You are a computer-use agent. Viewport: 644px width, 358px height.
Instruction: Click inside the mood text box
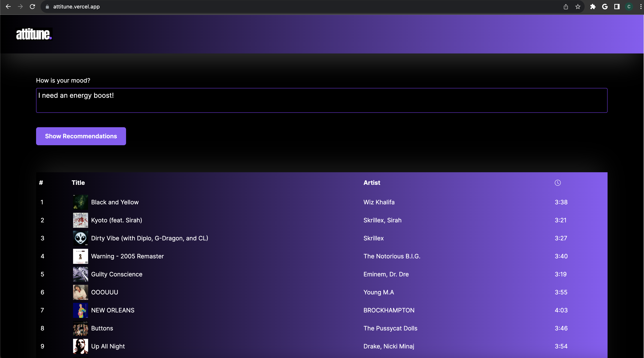tap(321, 100)
